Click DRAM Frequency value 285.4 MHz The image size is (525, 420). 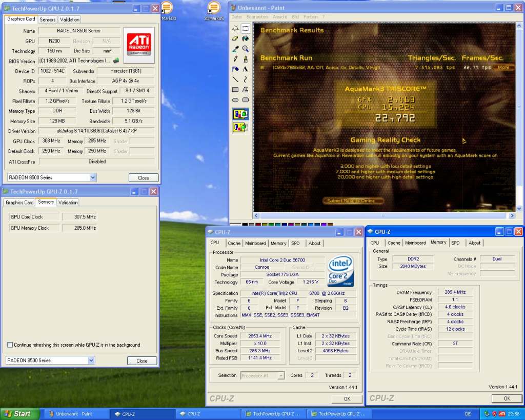point(455,292)
